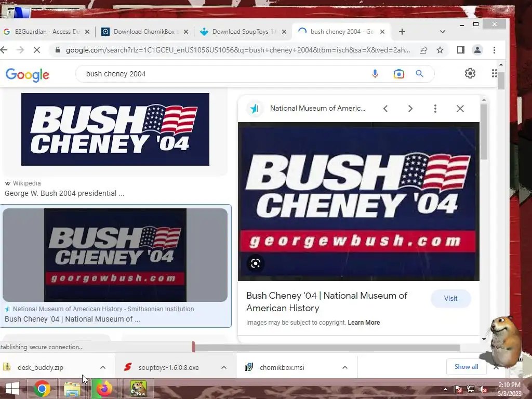This screenshot has width=532, height=399.
Task: Search inside image with Lens icon
Action: pyautogui.click(x=256, y=263)
